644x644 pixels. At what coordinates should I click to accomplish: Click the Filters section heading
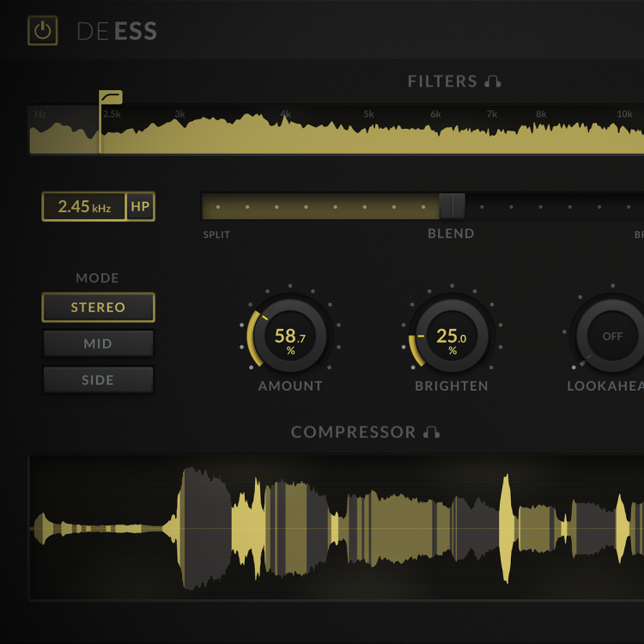coord(442,82)
